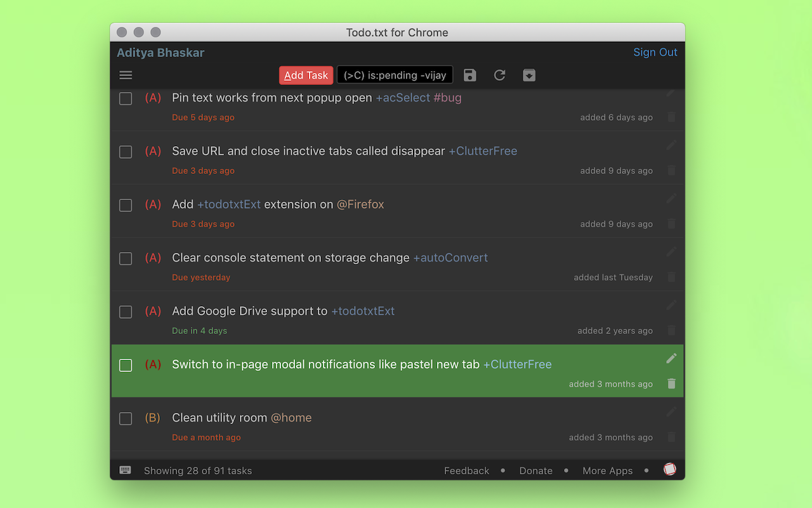The image size is (812, 508).
Task: Click the 'Aditya Bhaskar' user name
Action: (160, 53)
